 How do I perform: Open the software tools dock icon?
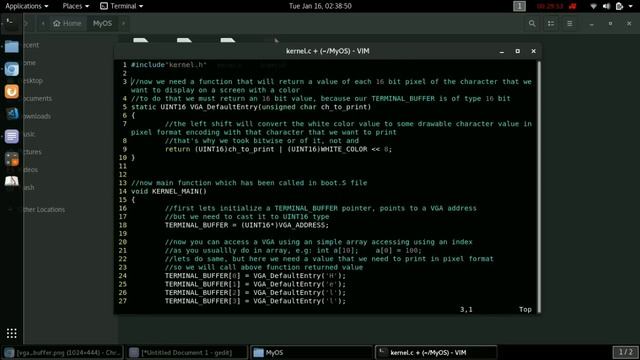[11, 159]
